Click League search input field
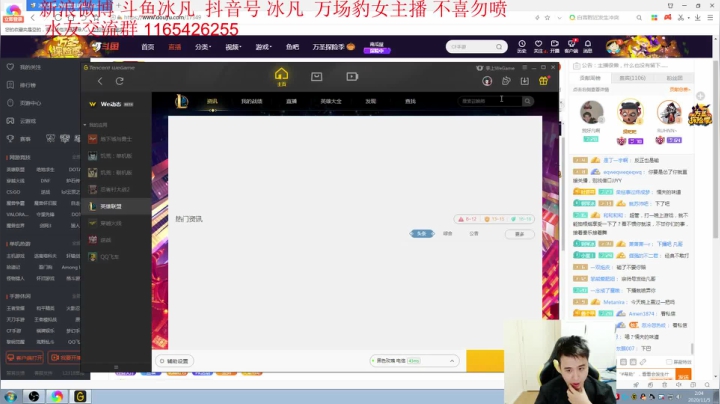Viewport: 720px width, 404px height. click(489, 101)
